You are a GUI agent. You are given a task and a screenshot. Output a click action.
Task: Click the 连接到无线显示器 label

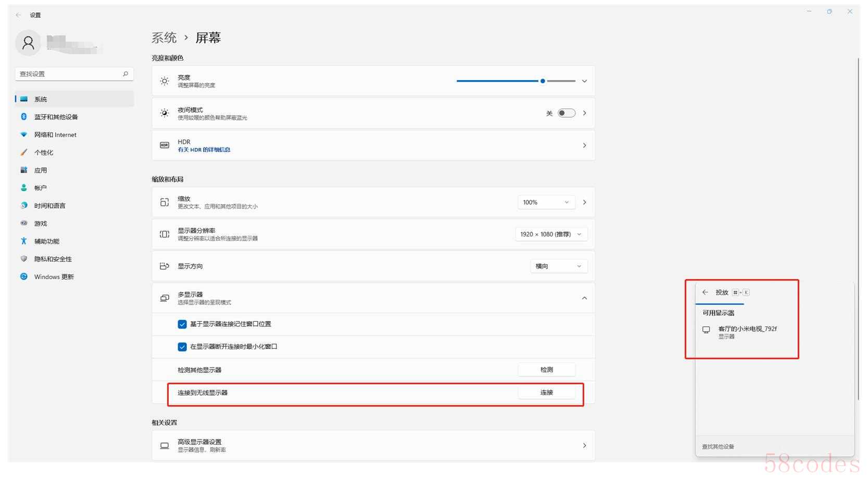(203, 393)
